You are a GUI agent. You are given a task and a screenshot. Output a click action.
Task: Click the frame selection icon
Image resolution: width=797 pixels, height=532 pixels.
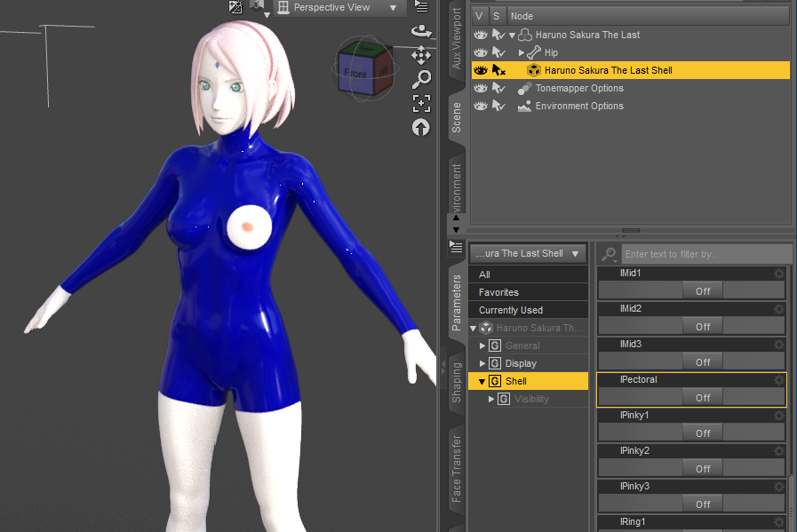pyautogui.click(x=421, y=104)
